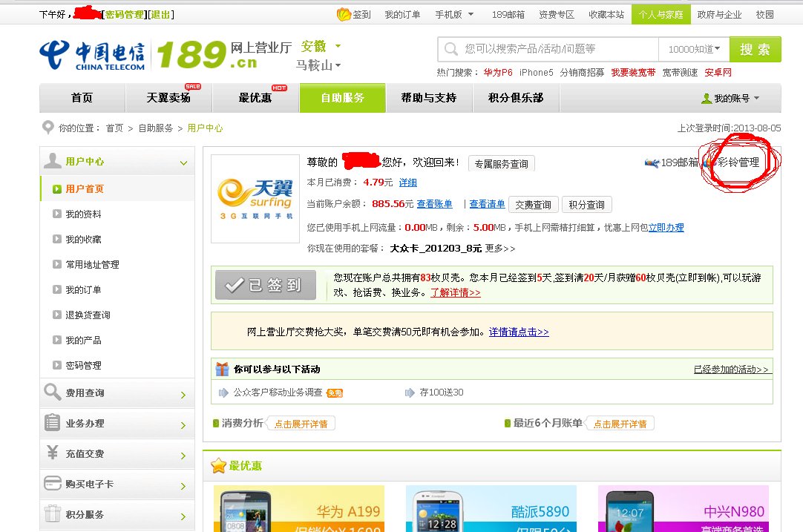Click the 查看账单 link

[x=434, y=204]
